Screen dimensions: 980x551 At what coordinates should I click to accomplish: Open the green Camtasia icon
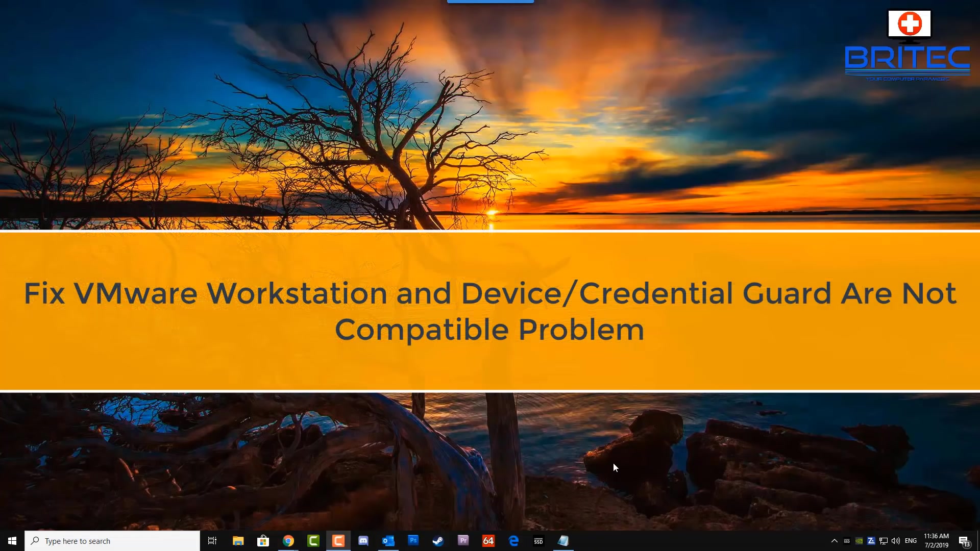click(313, 541)
